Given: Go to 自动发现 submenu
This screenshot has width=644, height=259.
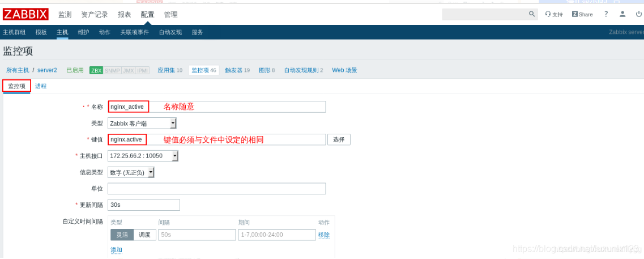Looking at the screenshot, I should coord(170,32).
